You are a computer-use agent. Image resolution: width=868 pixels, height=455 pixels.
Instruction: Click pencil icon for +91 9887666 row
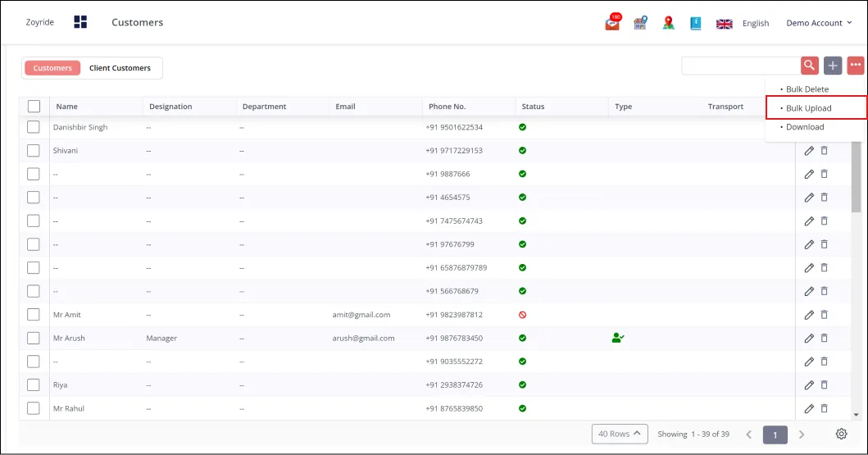809,174
